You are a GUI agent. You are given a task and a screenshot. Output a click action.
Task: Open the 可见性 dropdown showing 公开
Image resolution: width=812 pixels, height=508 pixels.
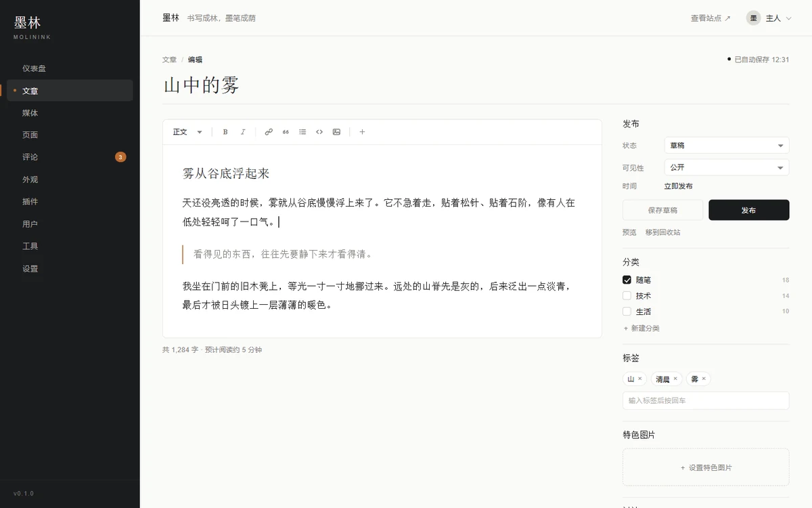727,167
